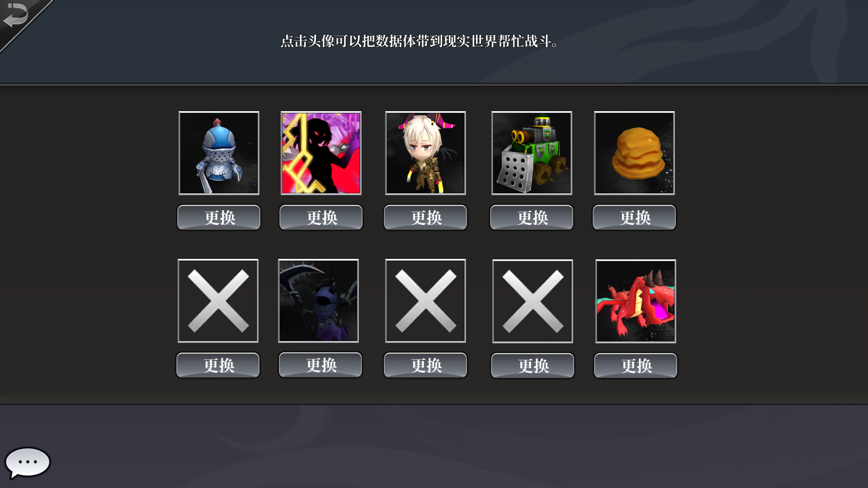Select the green cannon tank portrait
This screenshot has height=488, width=868.
coord(532,153)
